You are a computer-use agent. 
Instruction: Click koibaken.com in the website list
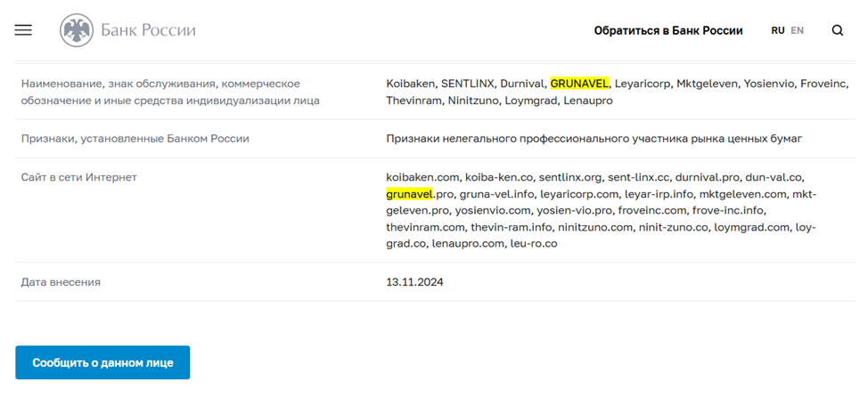click(x=422, y=177)
